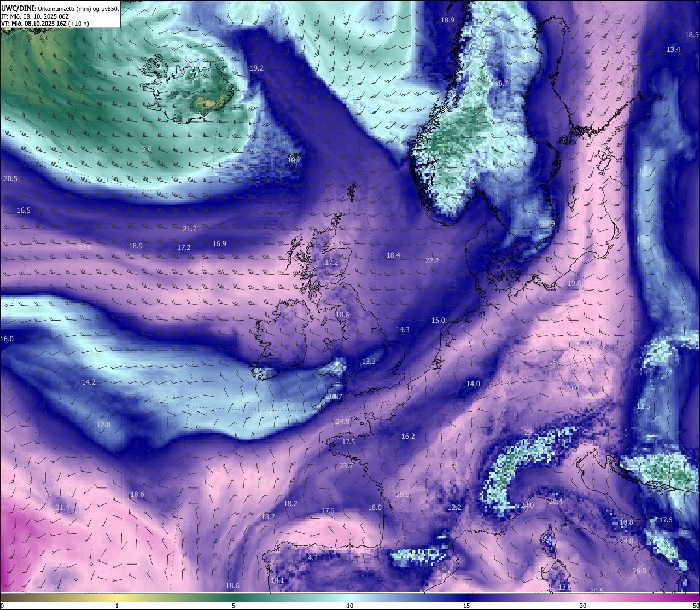Click the 14.2 value over the Atlantic
The image size is (700, 610).
[x=89, y=382]
